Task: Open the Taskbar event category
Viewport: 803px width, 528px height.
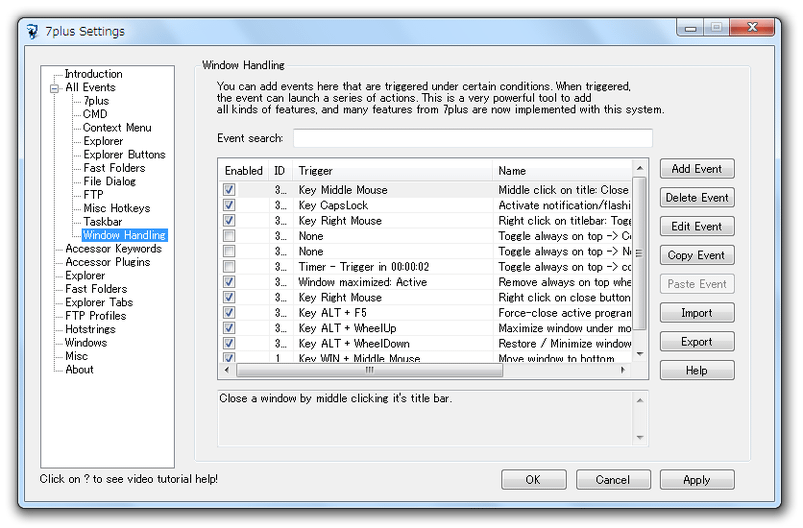Action: [103, 222]
